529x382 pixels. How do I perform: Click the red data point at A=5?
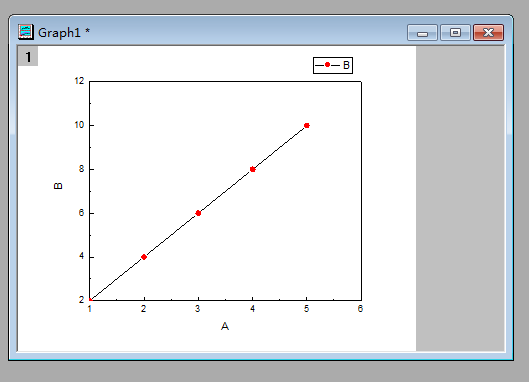coord(306,126)
